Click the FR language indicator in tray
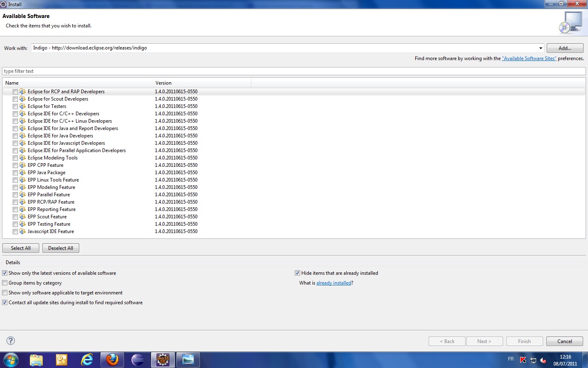Image resolution: width=588 pixels, height=368 pixels. 511,359
